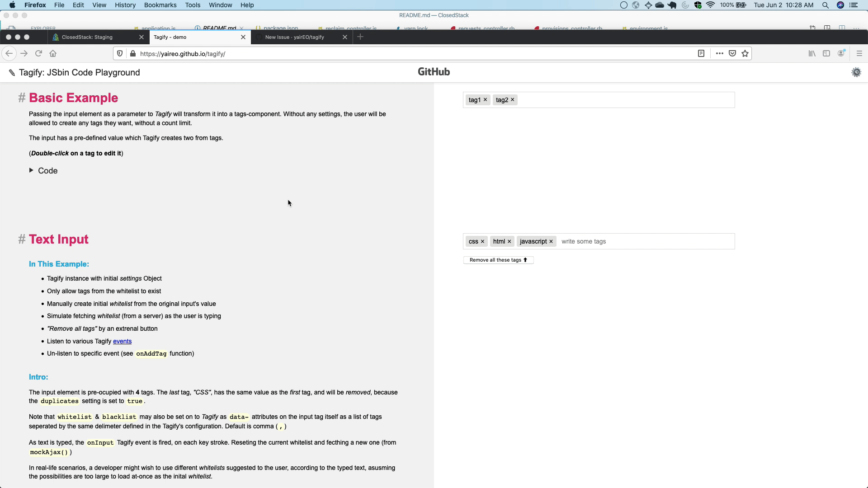
Task: Focus the 'write some tags' input field
Action: (x=646, y=241)
